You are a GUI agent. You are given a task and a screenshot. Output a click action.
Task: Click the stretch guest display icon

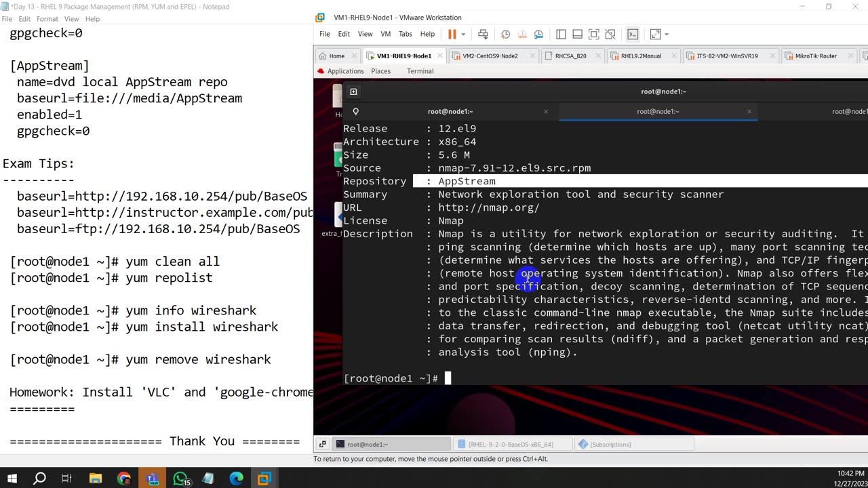point(655,34)
